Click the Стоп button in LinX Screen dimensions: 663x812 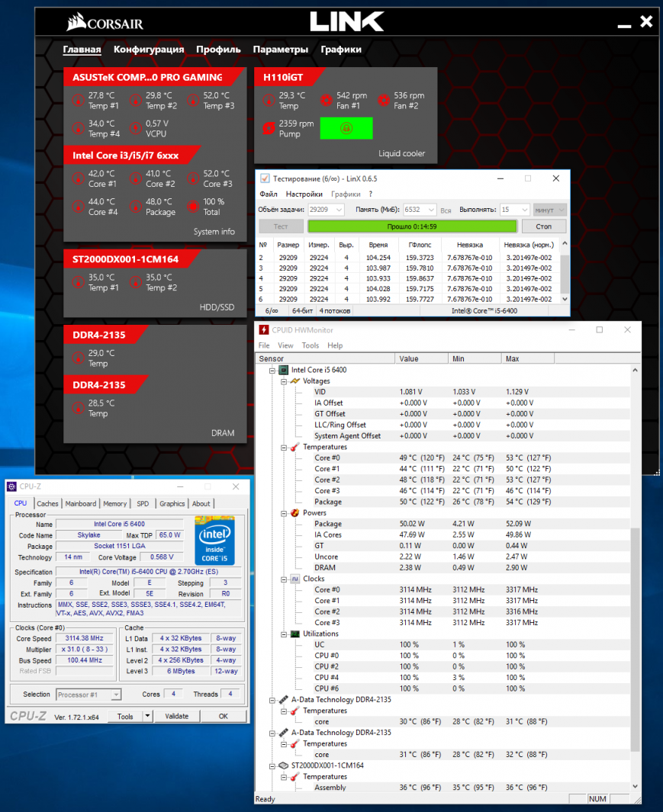[x=544, y=226]
